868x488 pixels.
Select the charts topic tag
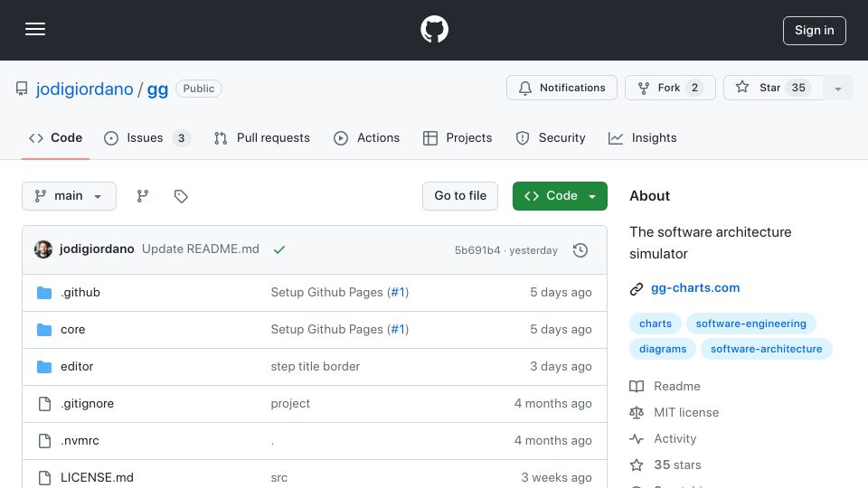click(655, 324)
